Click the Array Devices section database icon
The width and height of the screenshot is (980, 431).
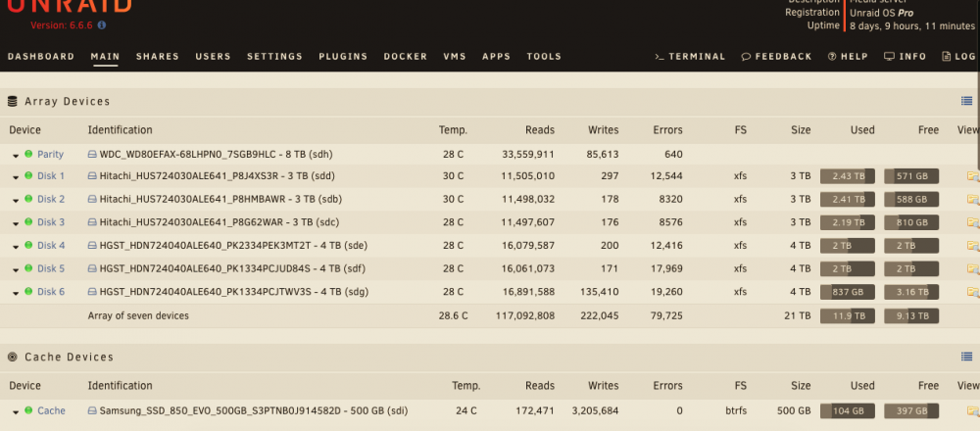[12, 101]
